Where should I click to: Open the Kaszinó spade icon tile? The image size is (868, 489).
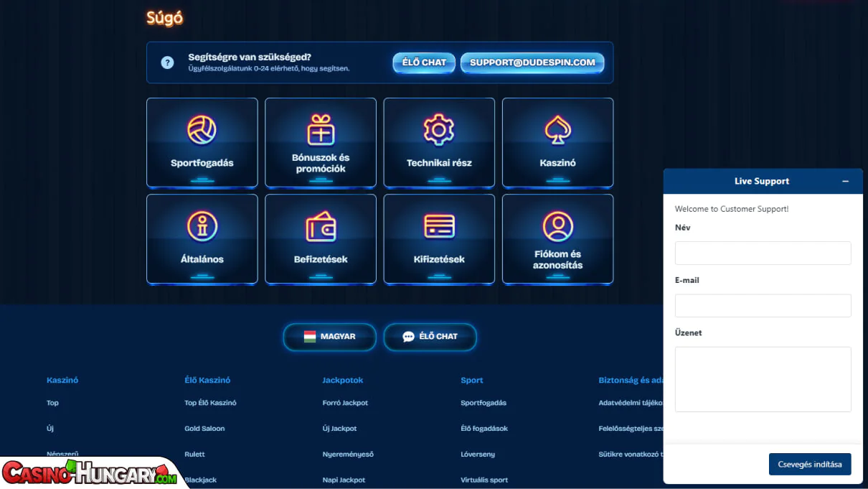(x=557, y=130)
